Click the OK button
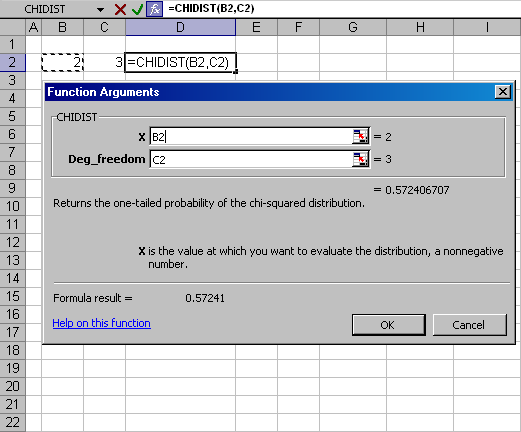Viewport: 521px width, 432px height. (389, 325)
